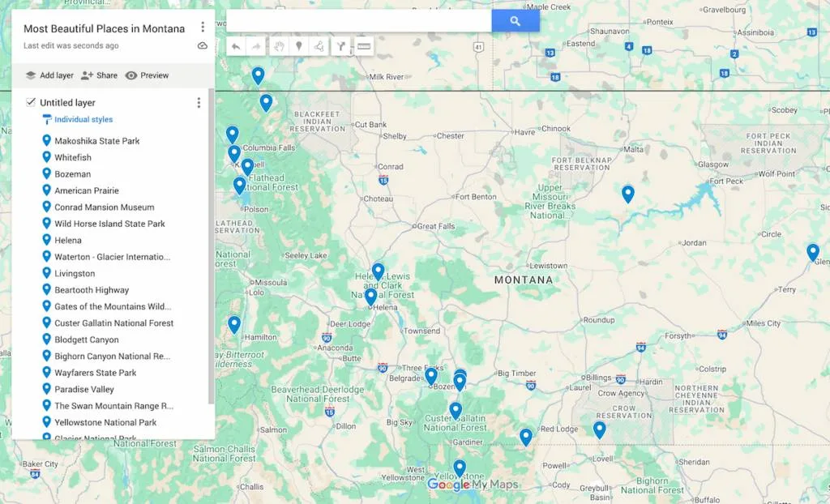This screenshot has width=830, height=504.
Task: Select Bozeman in the layer list
Action: 72,174
